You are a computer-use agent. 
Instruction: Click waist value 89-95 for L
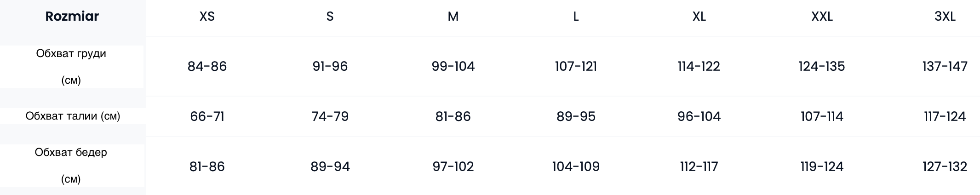tap(576, 116)
